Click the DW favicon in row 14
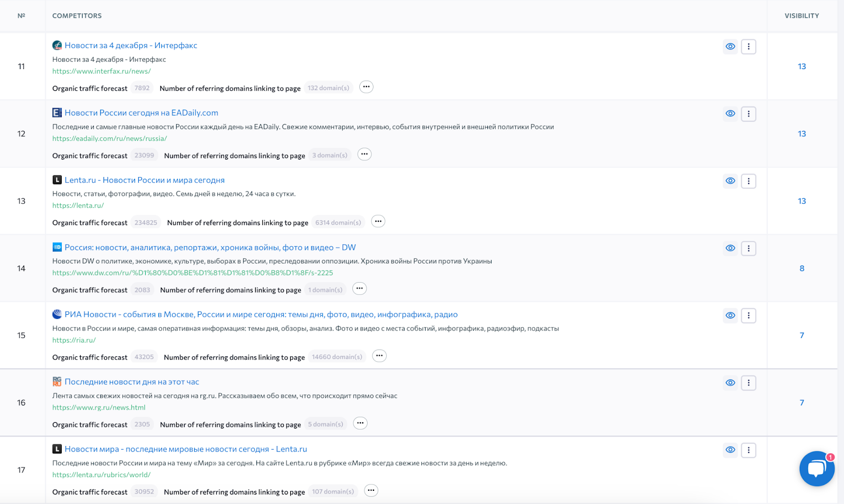 click(57, 247)
